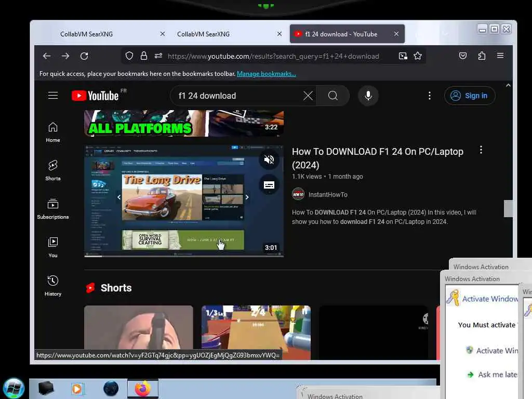Open You section in sidebar
The width and height of the screenshot is (532, 399).
(53, 247)
